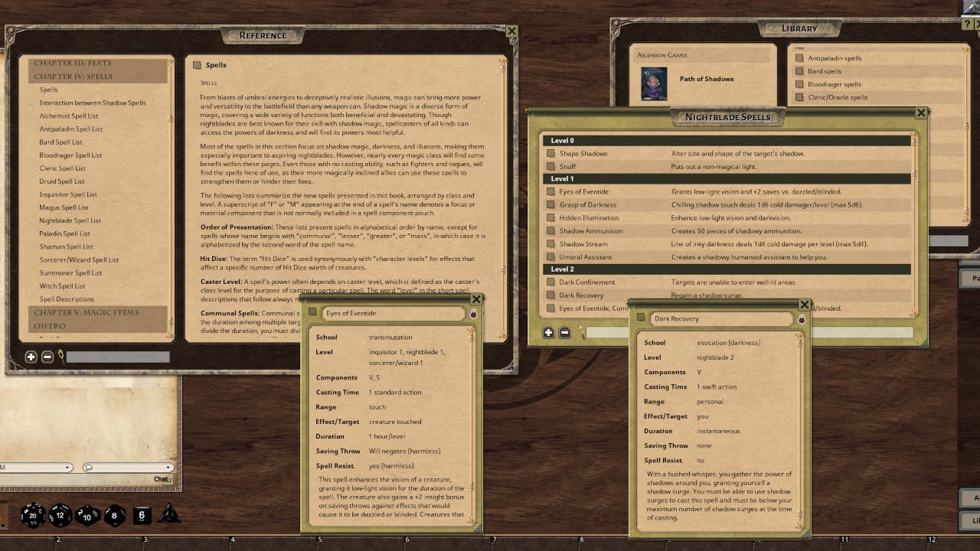Viewport: 980px width, 551px height.
Task: Check the box beside Grasp of Darkness
Action: (x=550, y=204)
